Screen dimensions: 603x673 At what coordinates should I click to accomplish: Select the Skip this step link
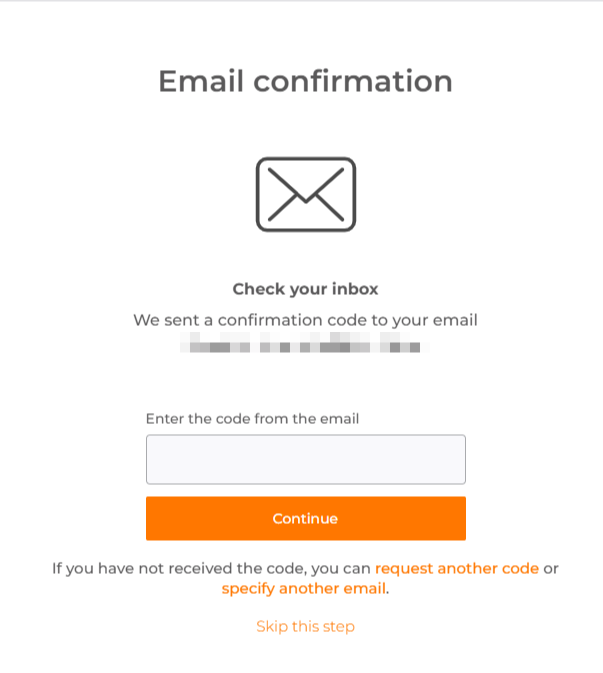[305, 626]
